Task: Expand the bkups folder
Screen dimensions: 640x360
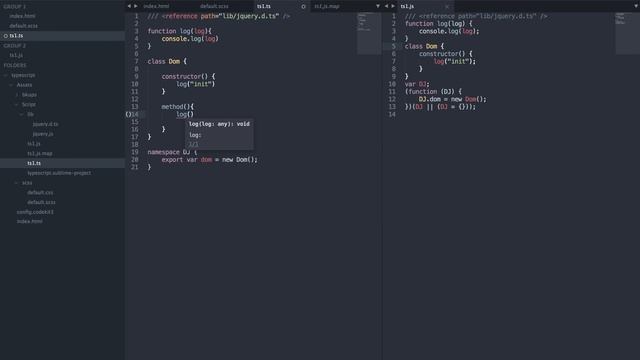Action: pos(17,95)
